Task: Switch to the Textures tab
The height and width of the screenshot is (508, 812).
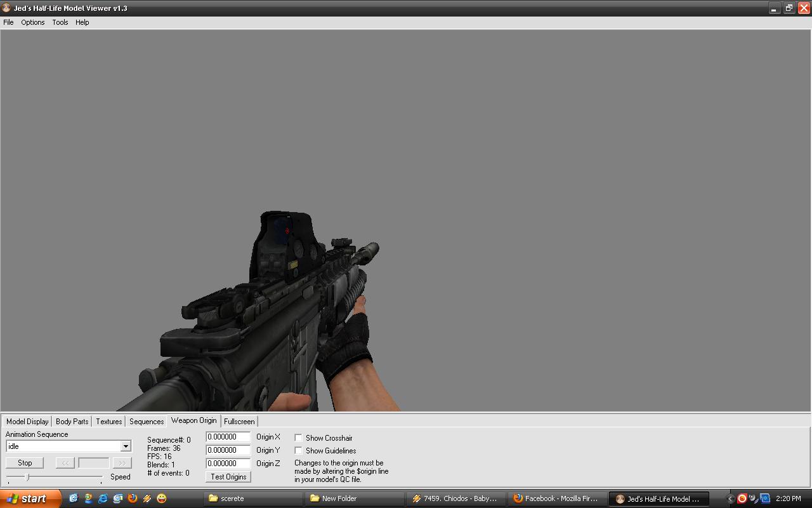Action: pos(109,422)
